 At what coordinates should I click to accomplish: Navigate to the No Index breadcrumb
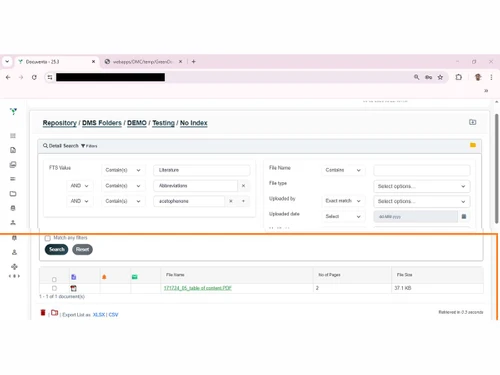click(x=194, y=123)
